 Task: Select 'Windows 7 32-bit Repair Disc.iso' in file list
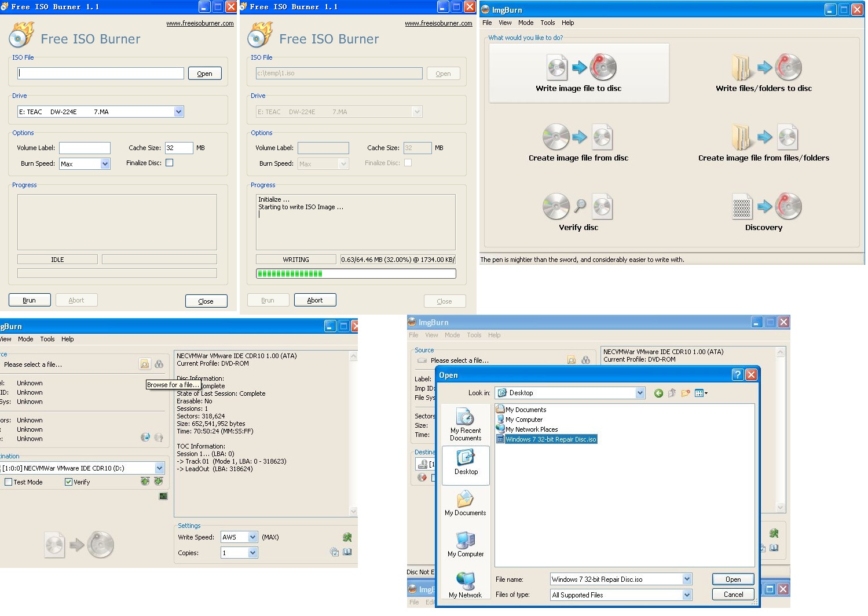pos(547,439)
